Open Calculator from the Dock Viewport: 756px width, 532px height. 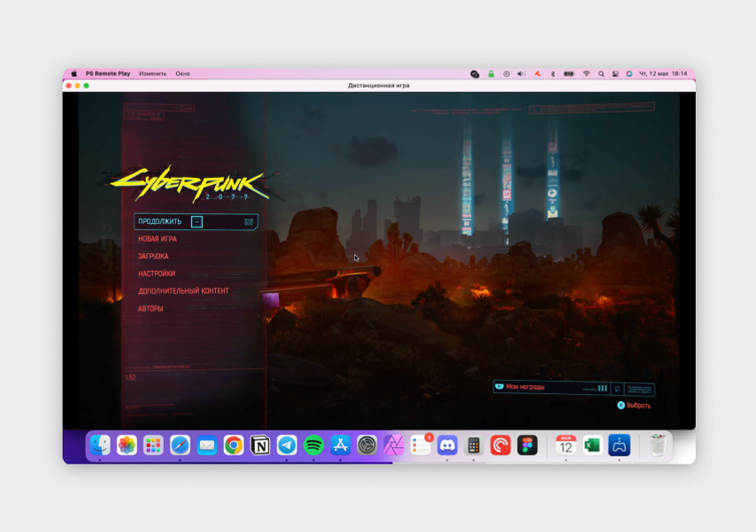(x=474, y=445)
